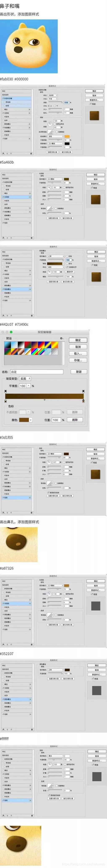Toggle 反向 checkbox in Gradient Overlay dialog

click(x=67, y=263)
